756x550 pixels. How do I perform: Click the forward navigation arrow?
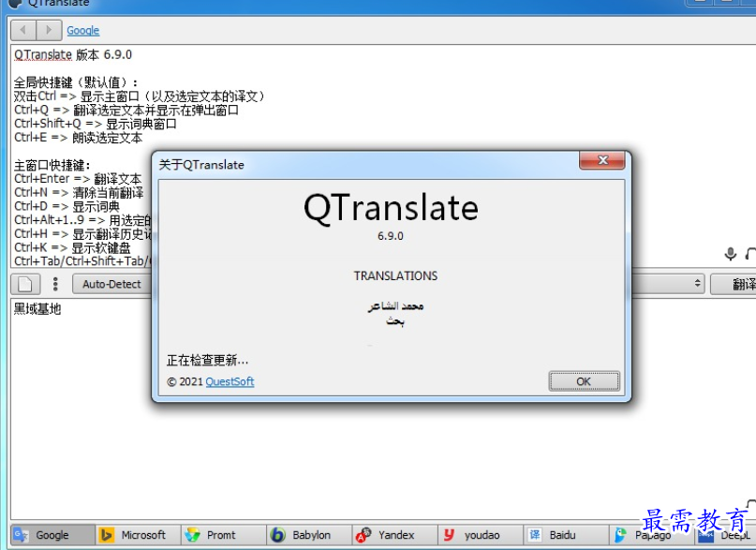pos(49,30)
